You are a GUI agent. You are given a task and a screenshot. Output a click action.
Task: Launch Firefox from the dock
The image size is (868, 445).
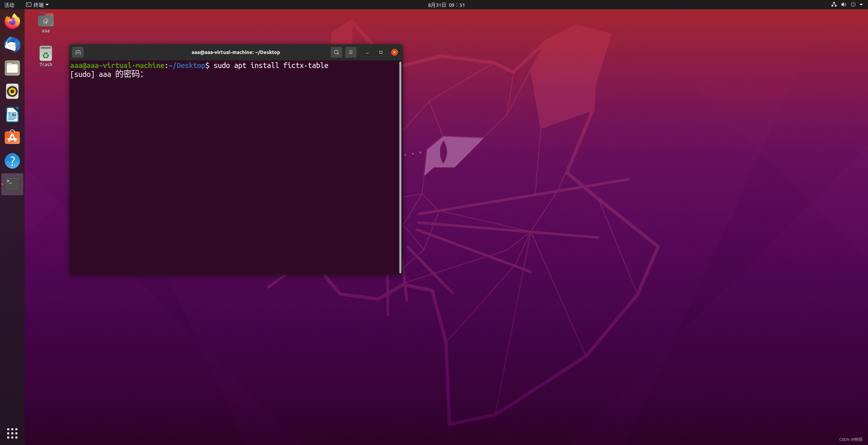pyautogui.click(x=12, y=22)
